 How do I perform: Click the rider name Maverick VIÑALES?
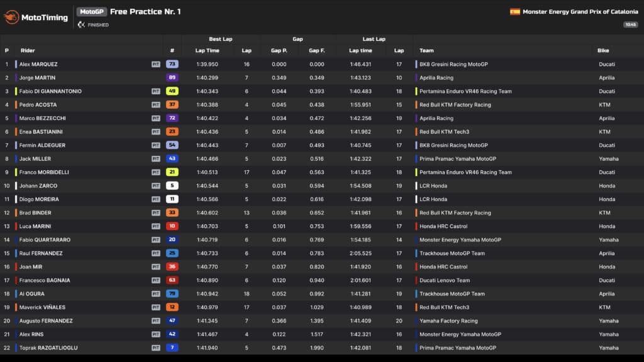[42, 307]
